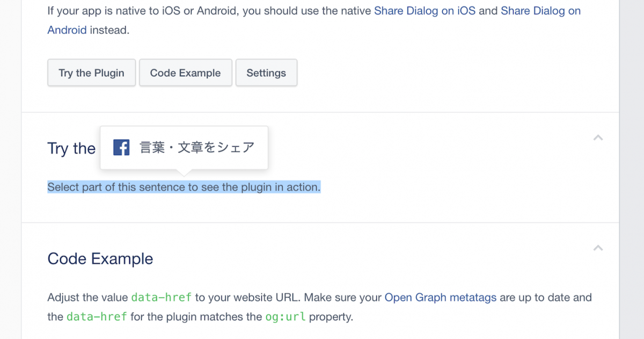Image resolution: width=644 pixels, height=339 pixels.
Task: Open the Share Dialog on iOS link
Action: coord(425,11)
